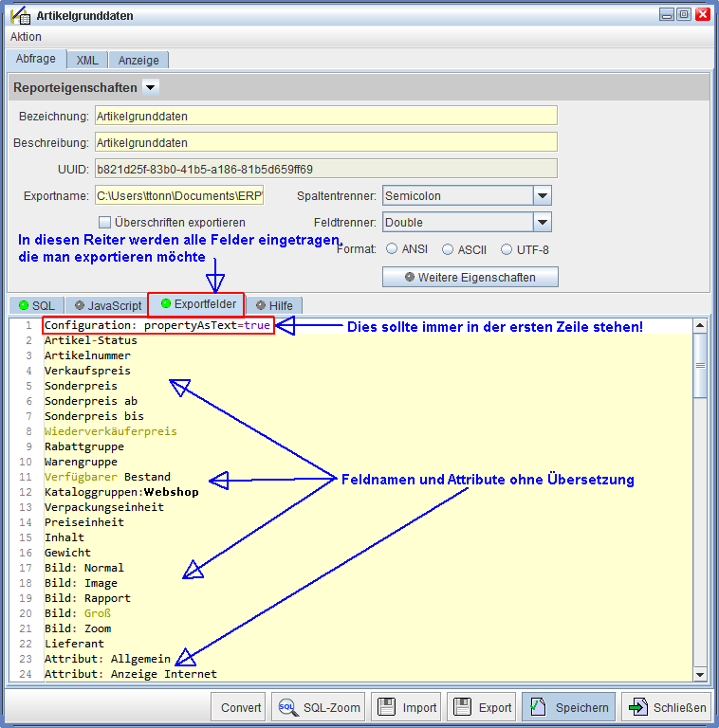Collapse the Reporteigenschaften section arrow
The width and height of the screenshot is (719, 728).
pyautogui.click(x=150, y=87)
